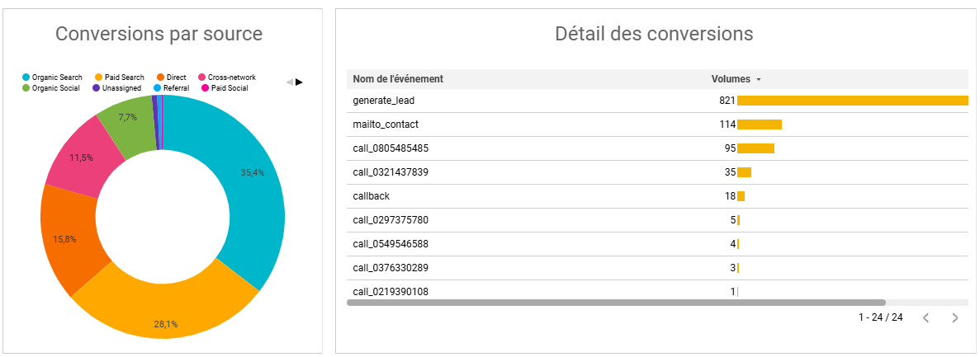Viewport: 980px width, 357px height.
Task: Select the Unassigned legend item
Action: [116, 88]
